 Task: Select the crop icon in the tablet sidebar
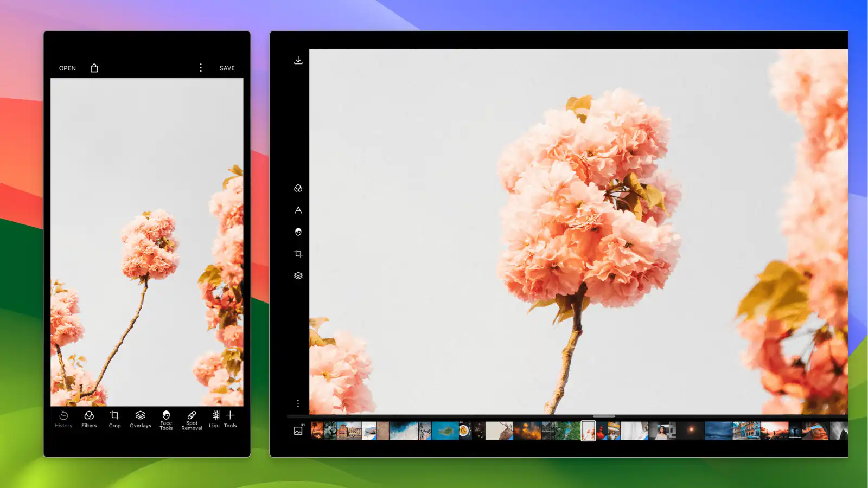[x=298, y=254]
